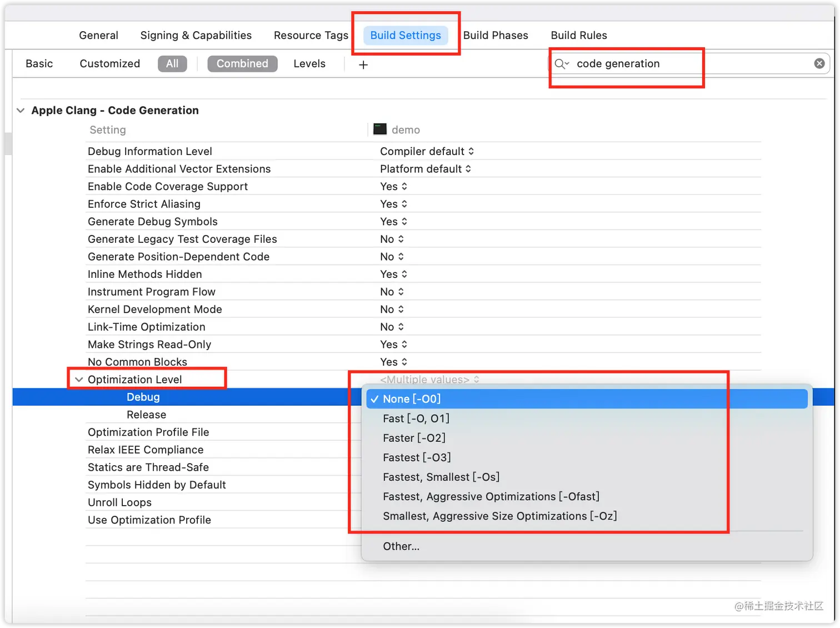Choose Fast [-O, O1] optimization
Viewport: 840px width, 628px height.
587,418
